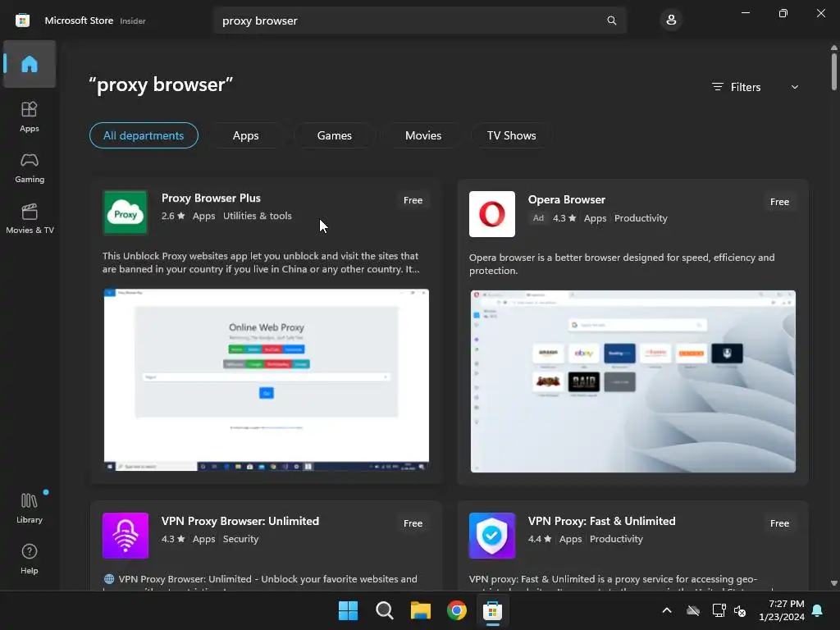Click the search magnifier icon in search box
This screenshot has height=630, width=840.
(x=611, y=21)
